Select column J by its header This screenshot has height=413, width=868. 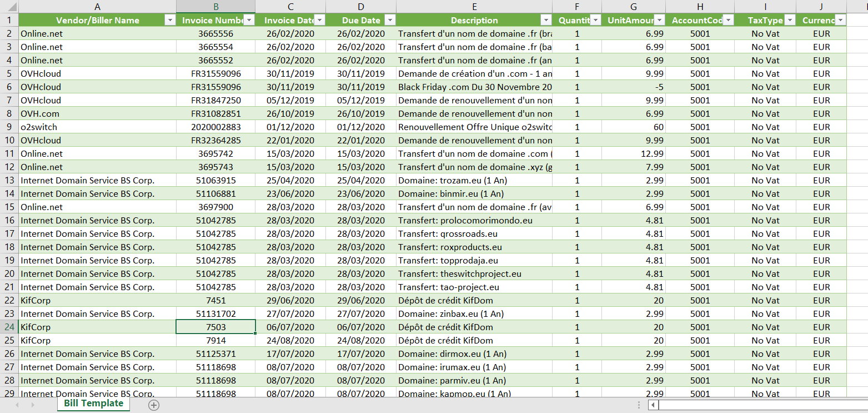[821, 7]
